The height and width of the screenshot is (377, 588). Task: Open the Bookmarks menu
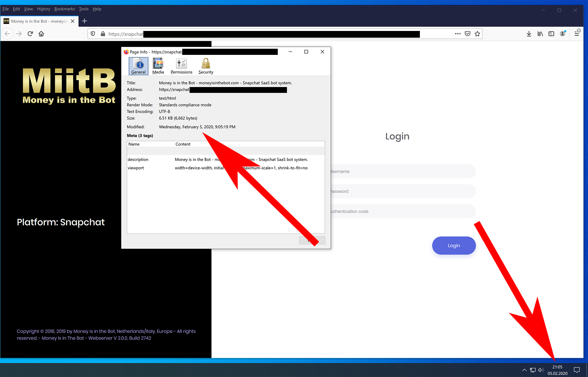click(65, 9)
